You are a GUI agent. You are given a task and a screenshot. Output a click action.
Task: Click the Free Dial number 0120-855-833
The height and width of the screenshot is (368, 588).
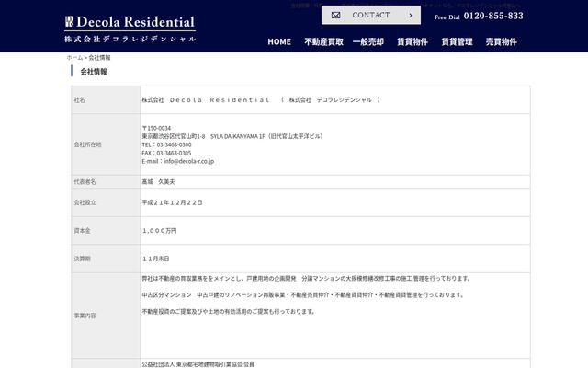493,16
